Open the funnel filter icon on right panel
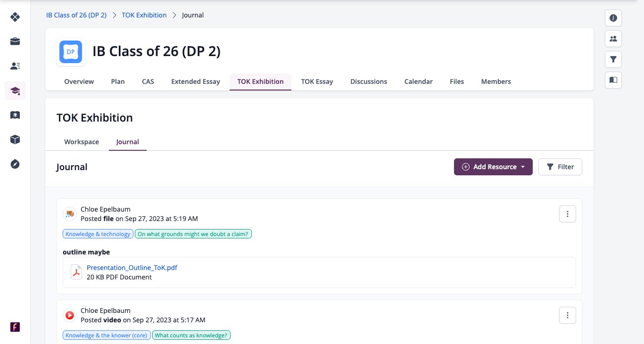This screenshot has height=344, width=644. point(613,59)
